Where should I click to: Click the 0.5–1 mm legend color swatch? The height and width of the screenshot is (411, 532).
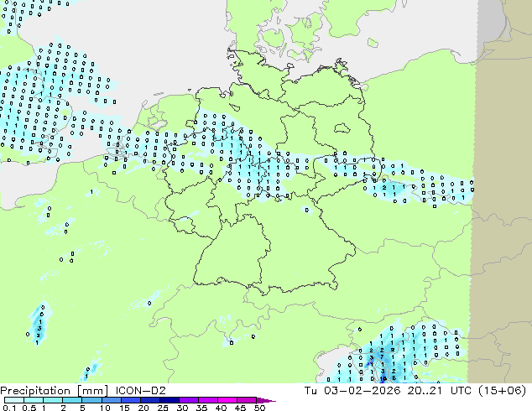pos(34,400)
